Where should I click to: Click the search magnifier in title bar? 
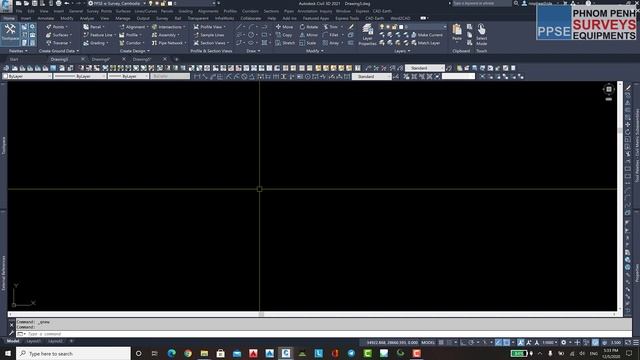click(x=516, y=3)
